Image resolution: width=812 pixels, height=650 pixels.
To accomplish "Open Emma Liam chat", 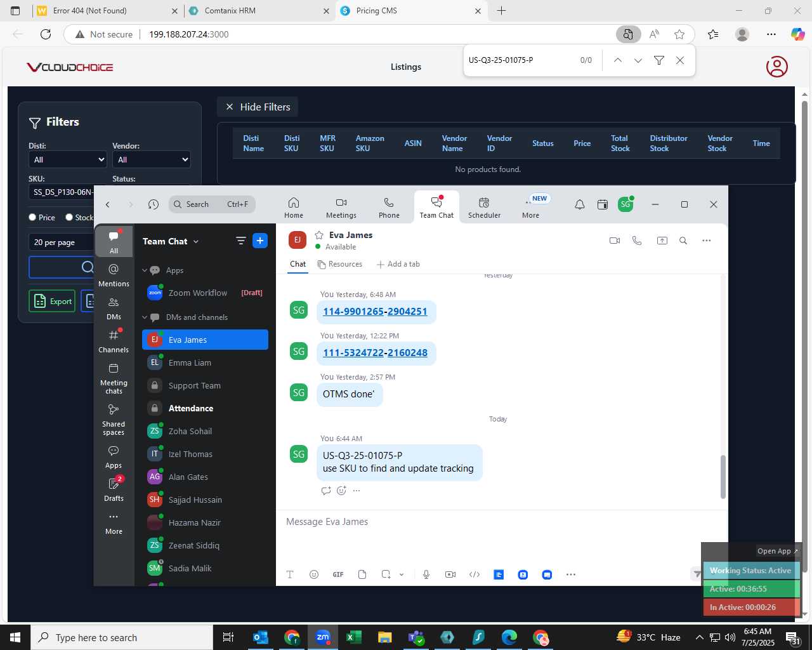I will (205, 362).
